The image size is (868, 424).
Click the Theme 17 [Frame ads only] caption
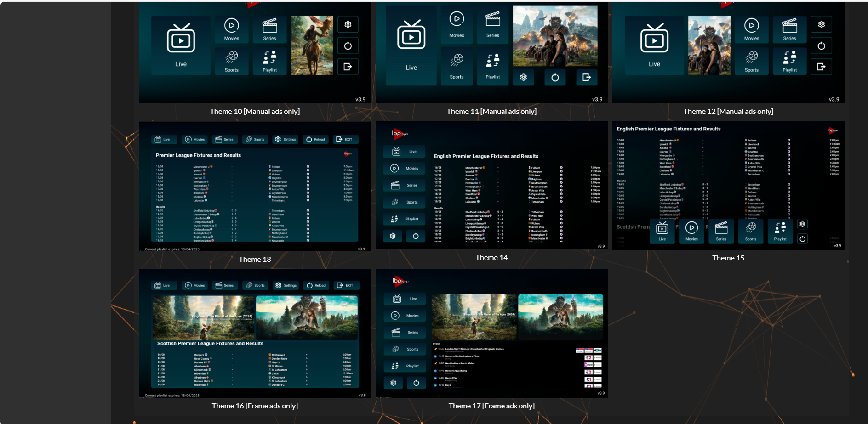[x=491, y=406]
